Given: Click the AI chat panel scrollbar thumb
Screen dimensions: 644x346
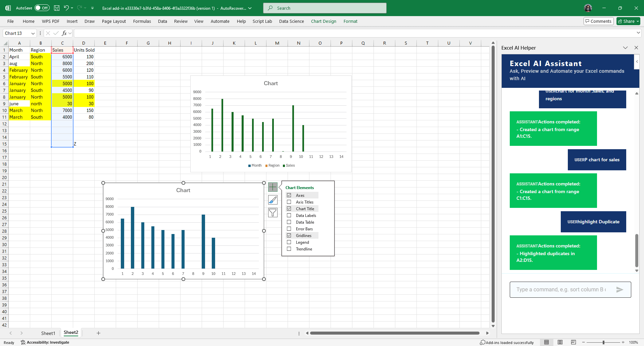Looking at the screenshot, I should click(x=637, y=250).
